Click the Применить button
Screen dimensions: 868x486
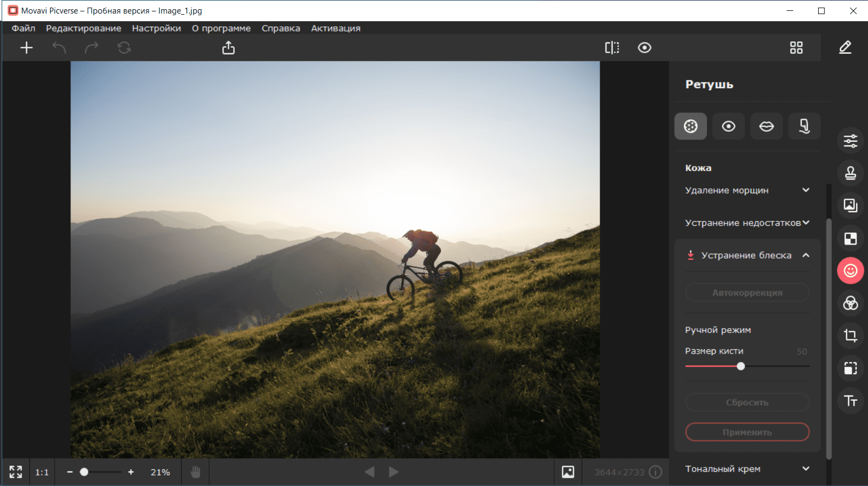click(747, 432)
